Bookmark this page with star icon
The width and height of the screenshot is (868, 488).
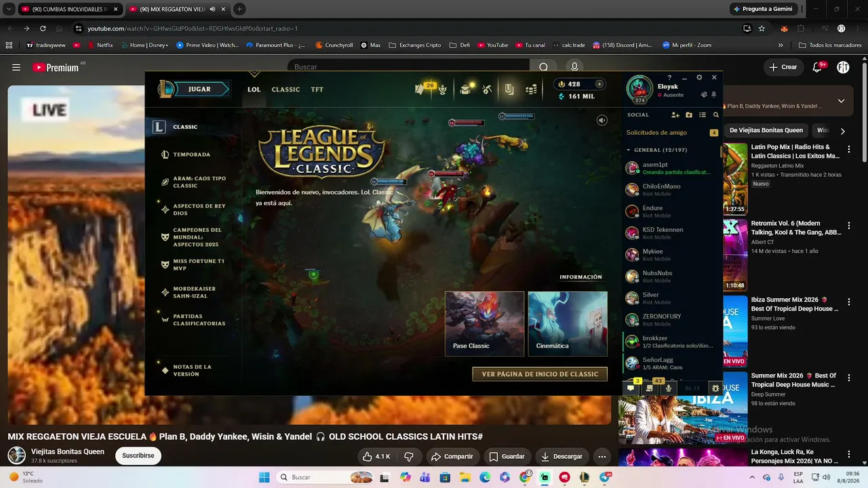pyautogui.click(x=762, y=28)
